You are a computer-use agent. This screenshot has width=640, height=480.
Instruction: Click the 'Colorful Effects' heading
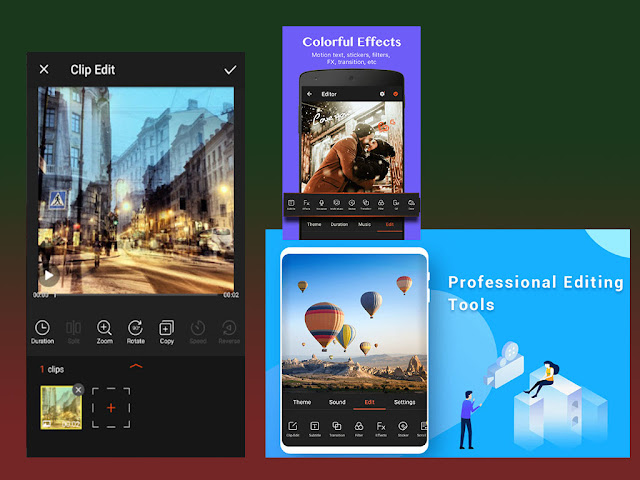[x=351, y=42]
